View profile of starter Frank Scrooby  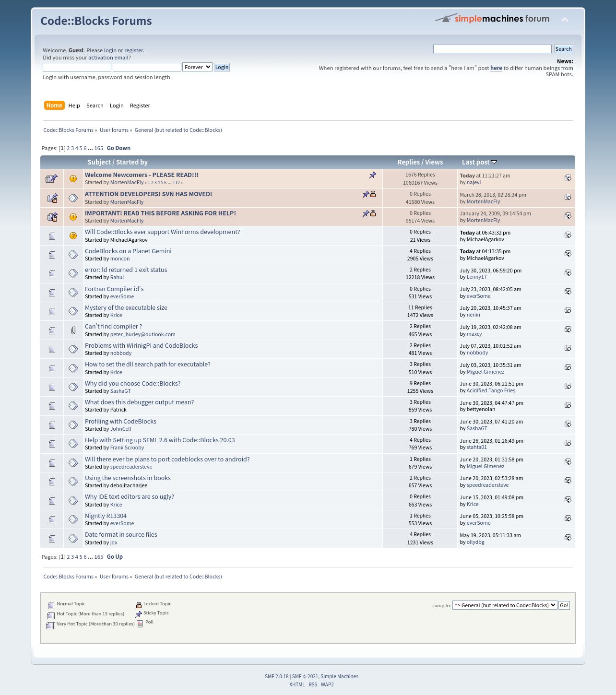pyautogui.click(x=127, y=448)
